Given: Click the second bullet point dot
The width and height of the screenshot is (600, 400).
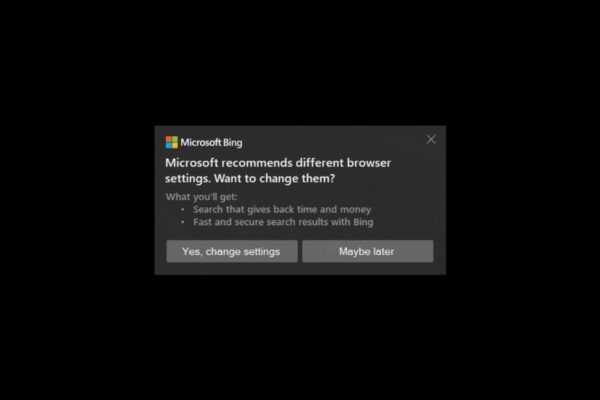Looking at the screenshot, I should coord(183,222).
